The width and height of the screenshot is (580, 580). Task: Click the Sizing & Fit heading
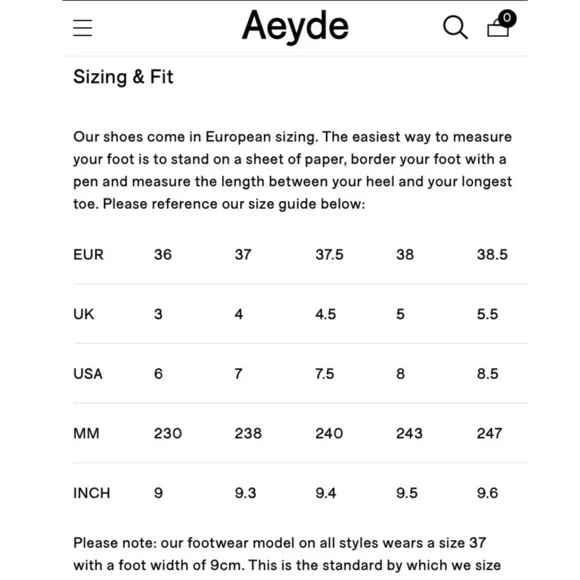click(x=123, y=77)
